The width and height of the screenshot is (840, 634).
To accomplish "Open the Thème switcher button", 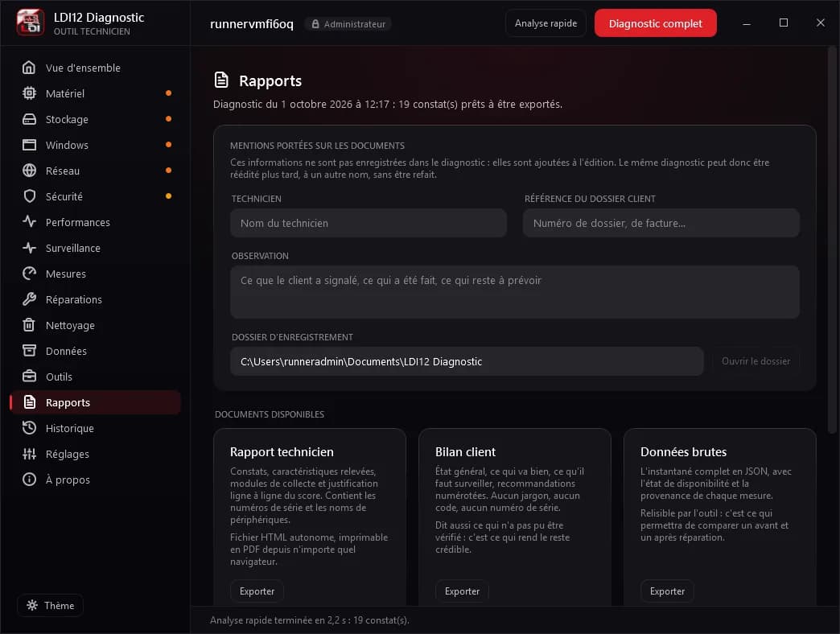I will click(51, 605).
